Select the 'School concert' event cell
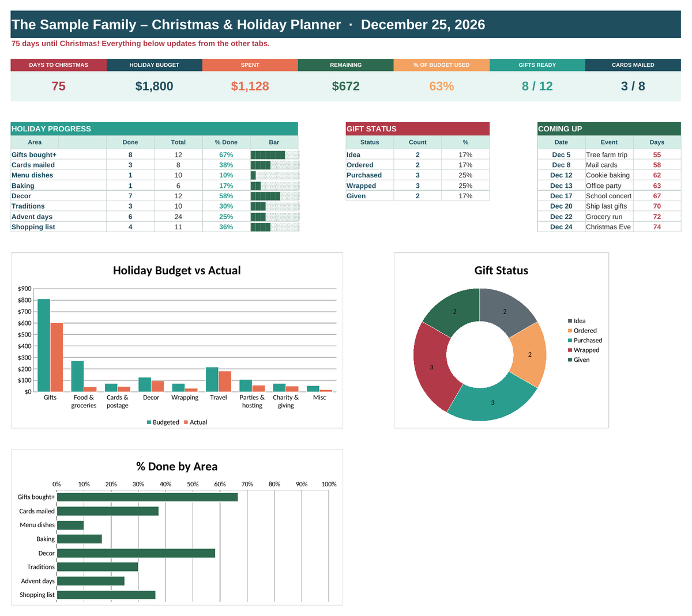 [x=609, y=196]
